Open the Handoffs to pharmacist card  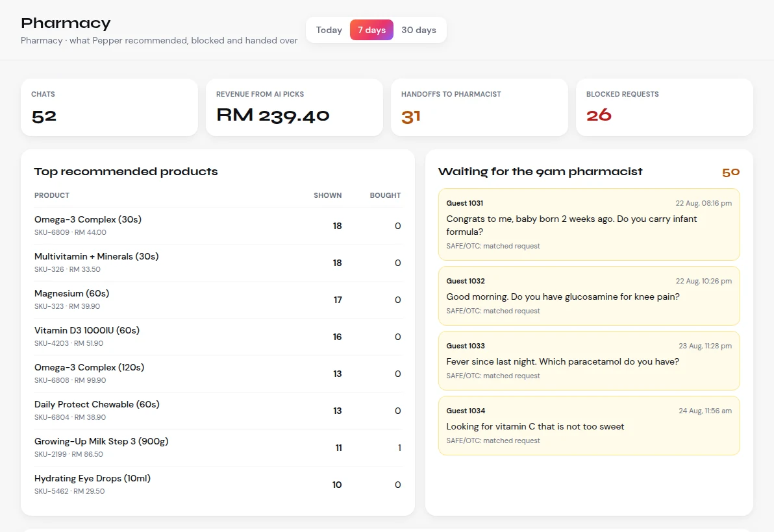pyautogui.click(x=479, y=108)
